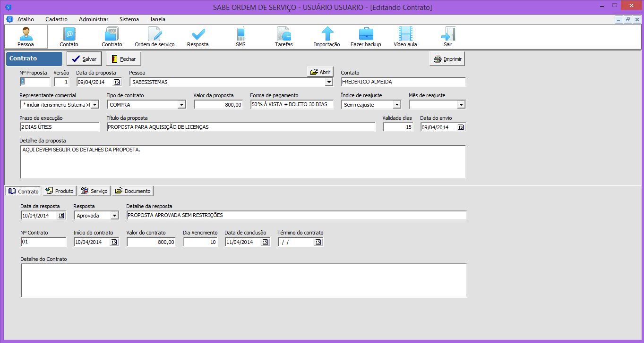Expand Mês de reajuste dropdown
Screen dimensions: 644x343
[461, 105]
